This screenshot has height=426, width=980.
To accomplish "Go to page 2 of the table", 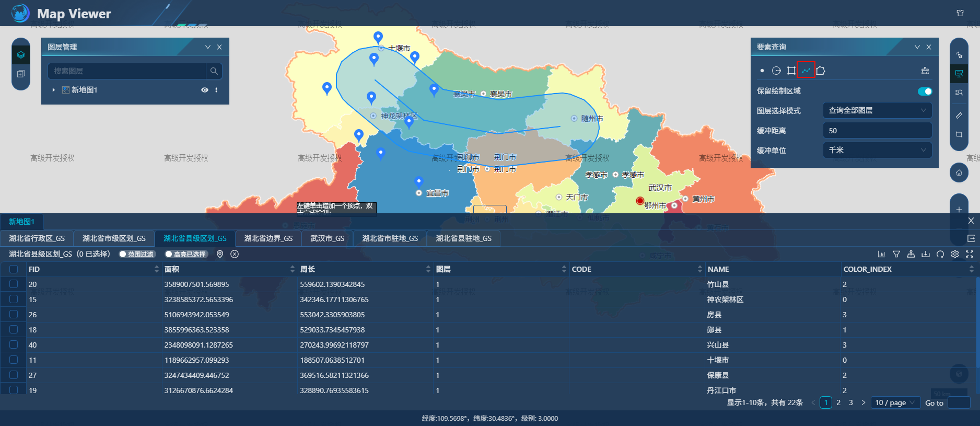I will click(838, 402).
